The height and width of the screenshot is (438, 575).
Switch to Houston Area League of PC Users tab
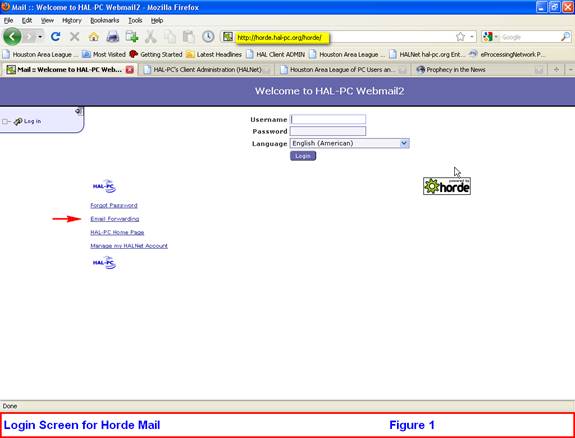343,70
